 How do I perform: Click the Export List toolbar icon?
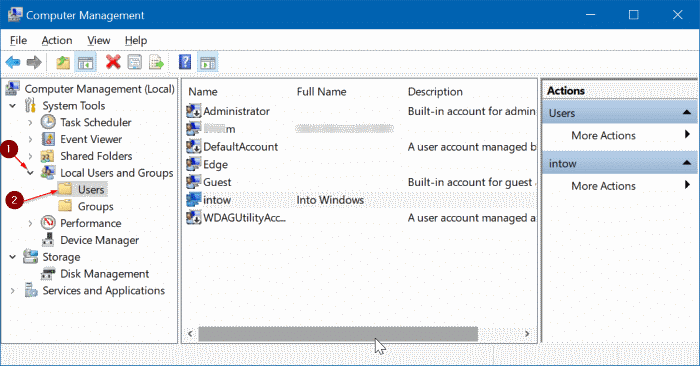point(156,62)
